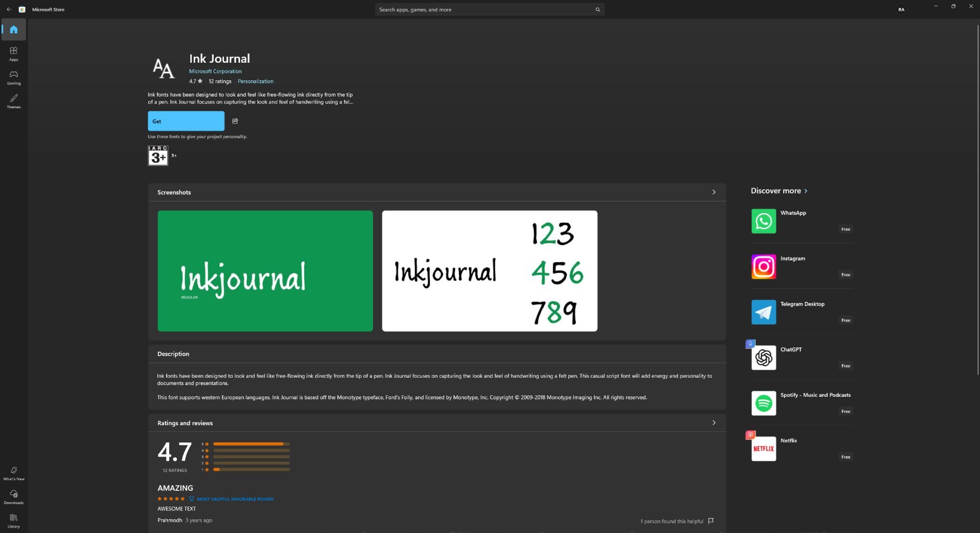
Task: Click the back arrow in title bar
Action: tap(9, 9)
